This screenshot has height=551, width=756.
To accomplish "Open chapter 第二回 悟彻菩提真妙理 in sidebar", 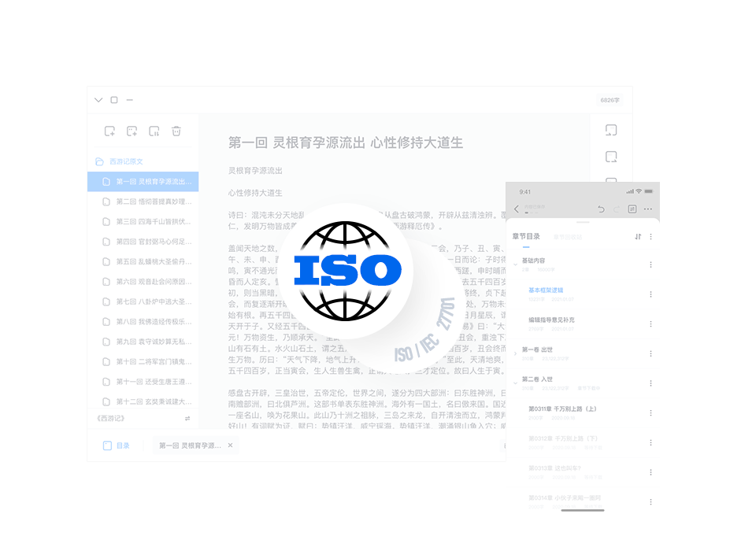I will click(x=153, y=202).
